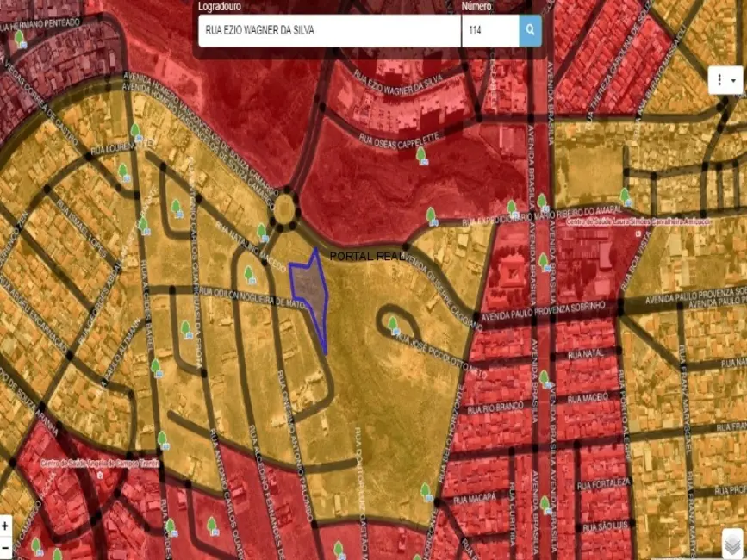The height and width of the screenshot is (560, 747).
Task: Open the layers stack control
Action: pos(731,544)
